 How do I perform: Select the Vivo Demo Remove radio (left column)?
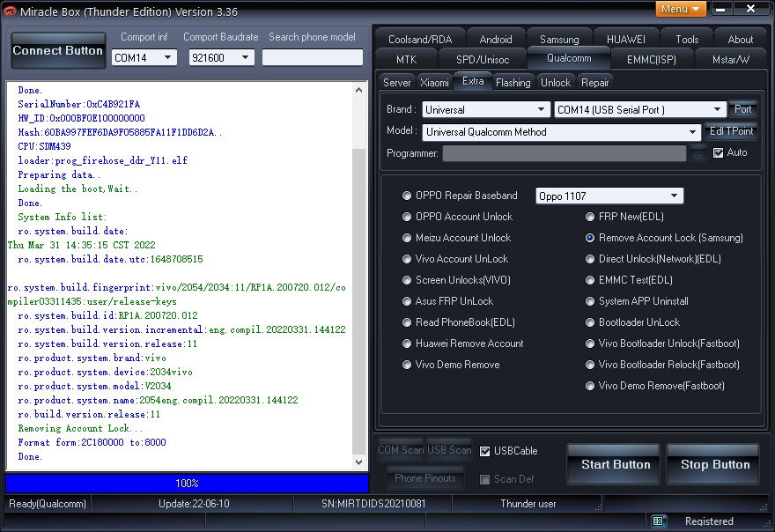point(406,365)
